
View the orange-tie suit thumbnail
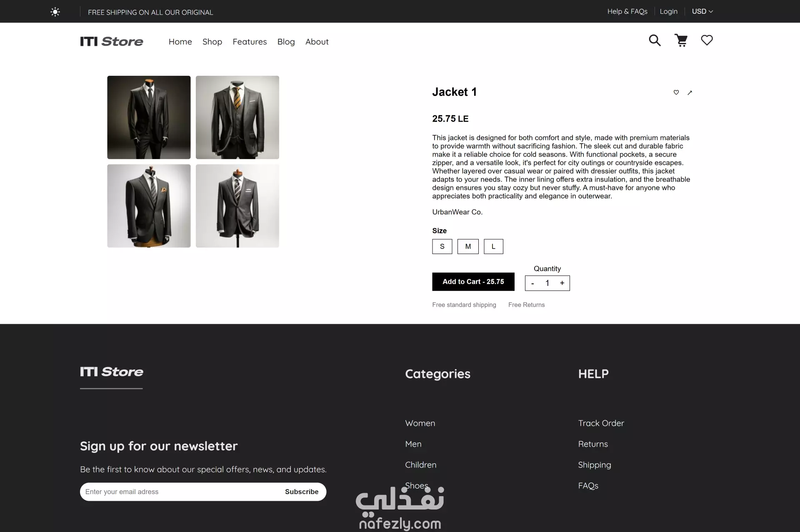[x=237, y=117]
